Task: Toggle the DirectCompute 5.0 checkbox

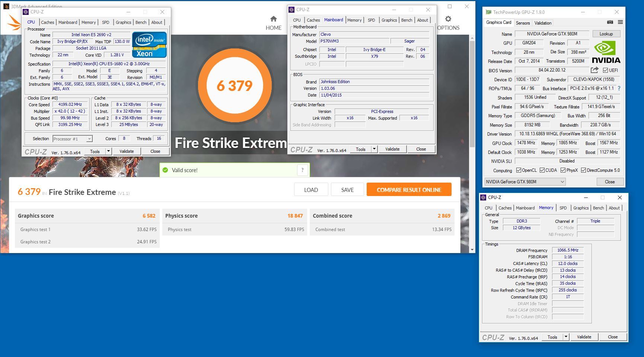Action: [x=583, y=170]
